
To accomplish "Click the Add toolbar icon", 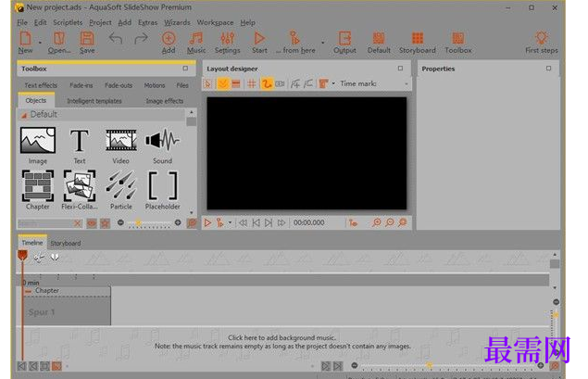I will (169, 43).
